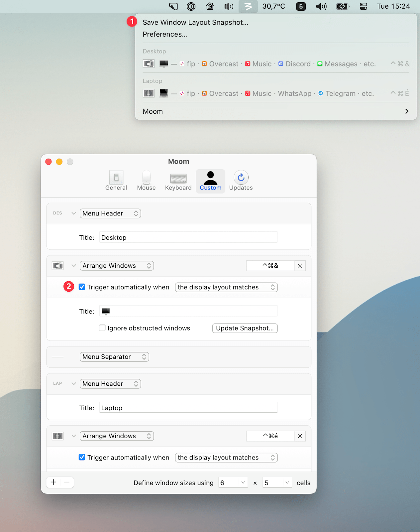This screenshot has width=420, height=532.
Task: Collapse the LAP menu header disclosure chevron
Action: pyautogui.click(x=74, y=383)
